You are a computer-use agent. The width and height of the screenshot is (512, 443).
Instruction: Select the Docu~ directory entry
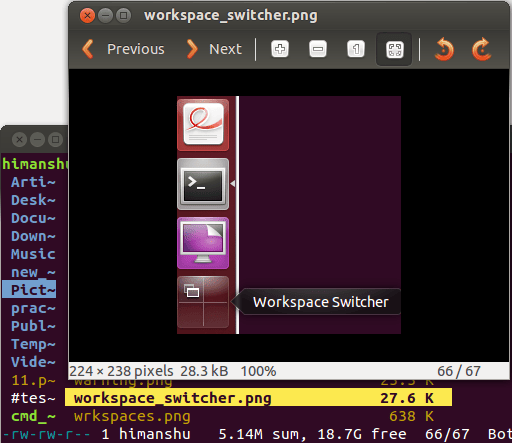(x=33, y=218)
